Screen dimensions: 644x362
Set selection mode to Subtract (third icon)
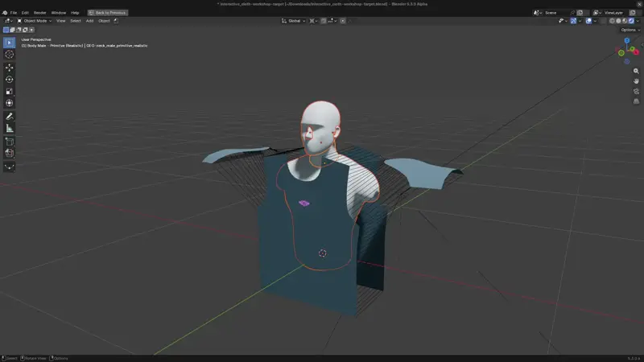[x=19, y=30]
